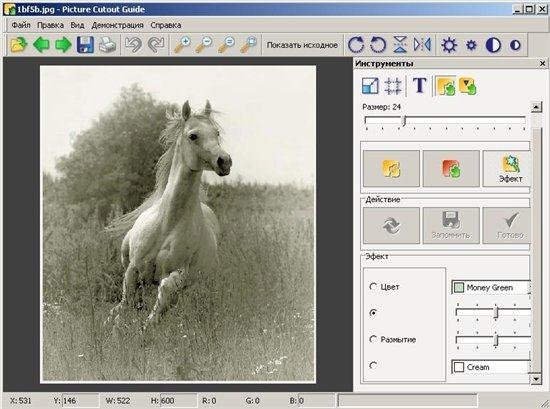Click the X:531 status bar value
The width and height of the screenshot is (550, 409).
pos(21,401)
